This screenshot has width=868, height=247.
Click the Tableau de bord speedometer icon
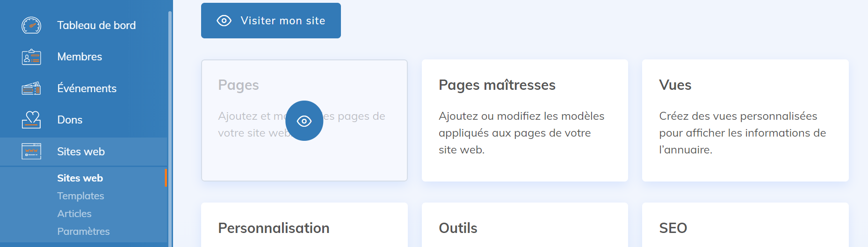31,25
